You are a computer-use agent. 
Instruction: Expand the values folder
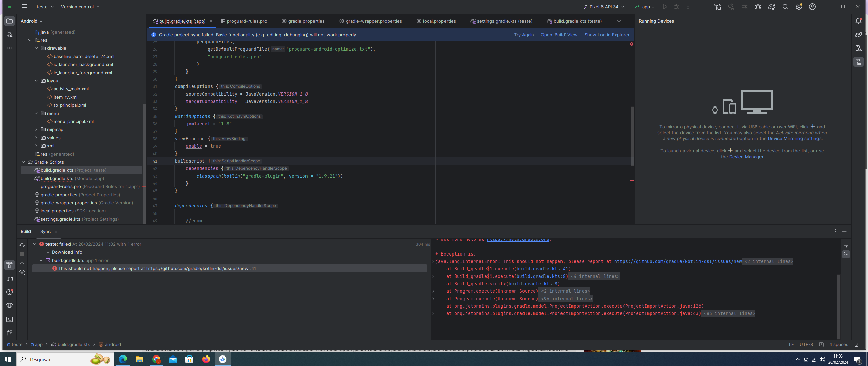pyautogui.click(x=36, y=138)
